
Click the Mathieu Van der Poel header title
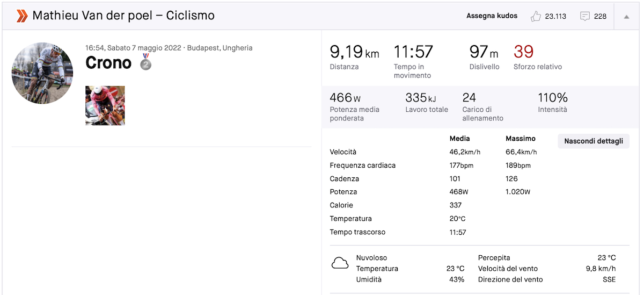[x=123, y=16]
